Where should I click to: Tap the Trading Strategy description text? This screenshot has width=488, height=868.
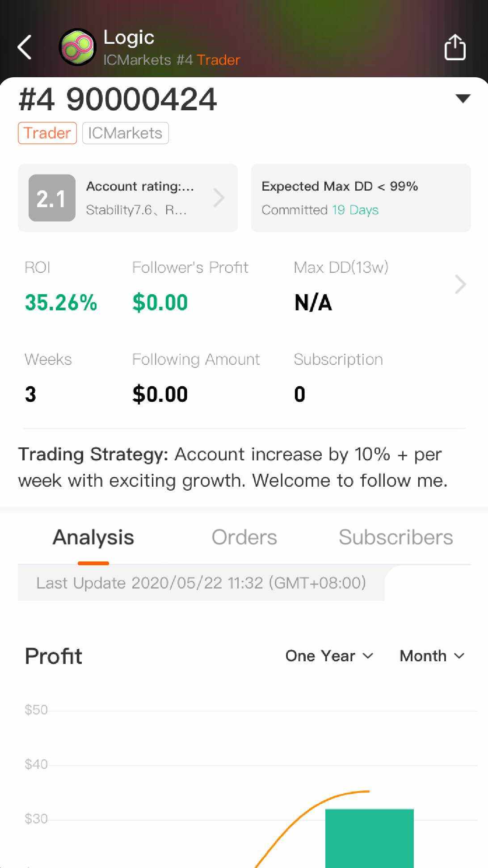tap(232, 467)
